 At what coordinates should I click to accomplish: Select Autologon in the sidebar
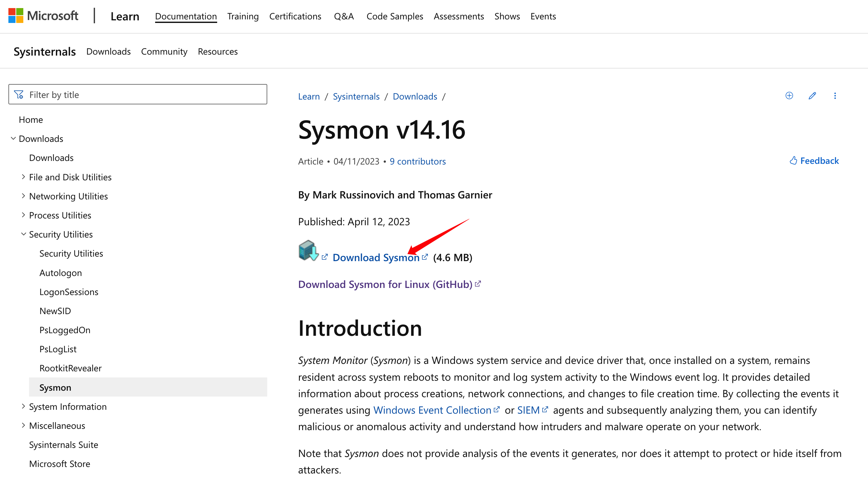pos(60,272)
